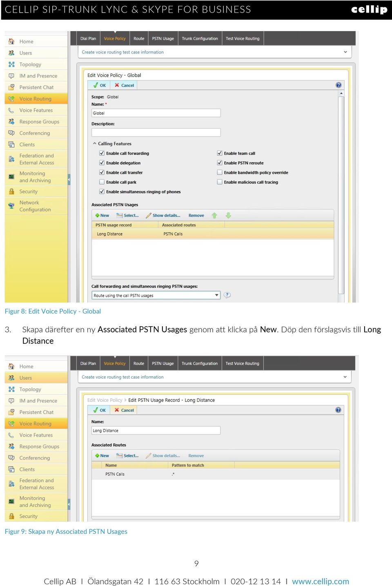Click the move down arrow in Associated PSTN Usages

228,215
